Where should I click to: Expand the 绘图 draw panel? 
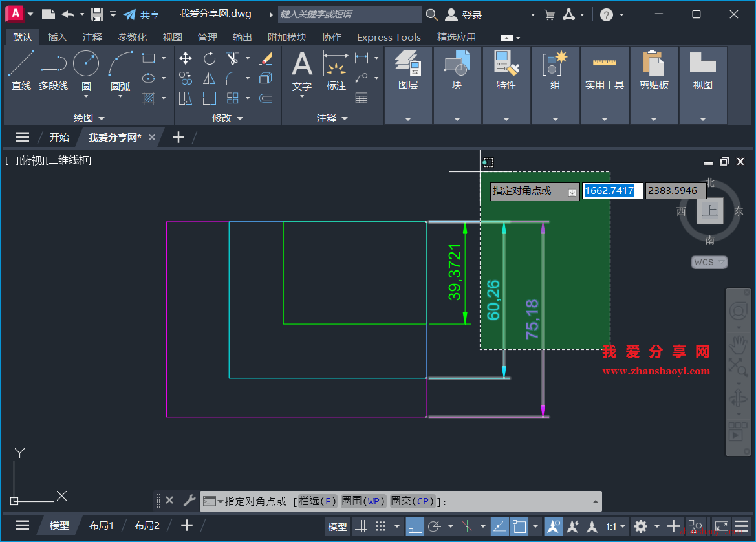(x=89, y=118)
